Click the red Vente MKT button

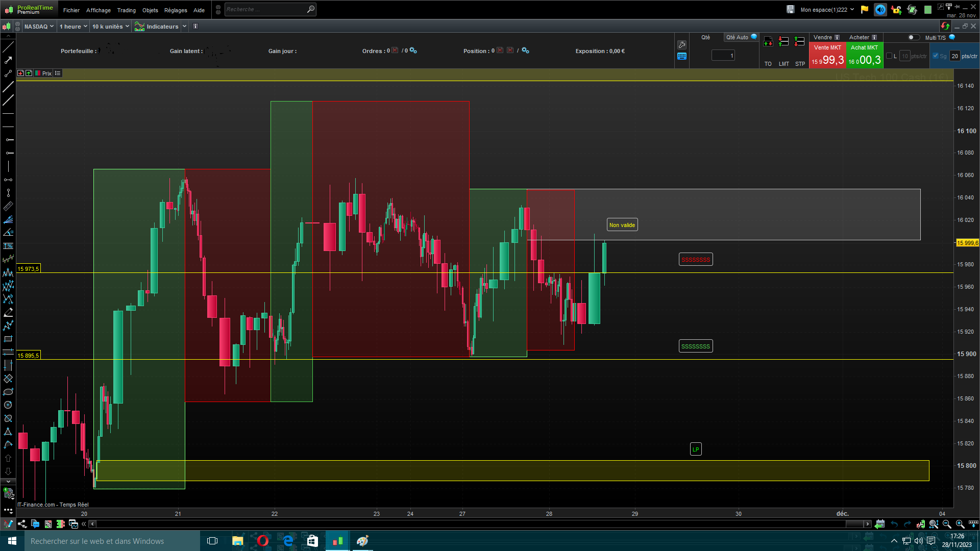point(827,56)
